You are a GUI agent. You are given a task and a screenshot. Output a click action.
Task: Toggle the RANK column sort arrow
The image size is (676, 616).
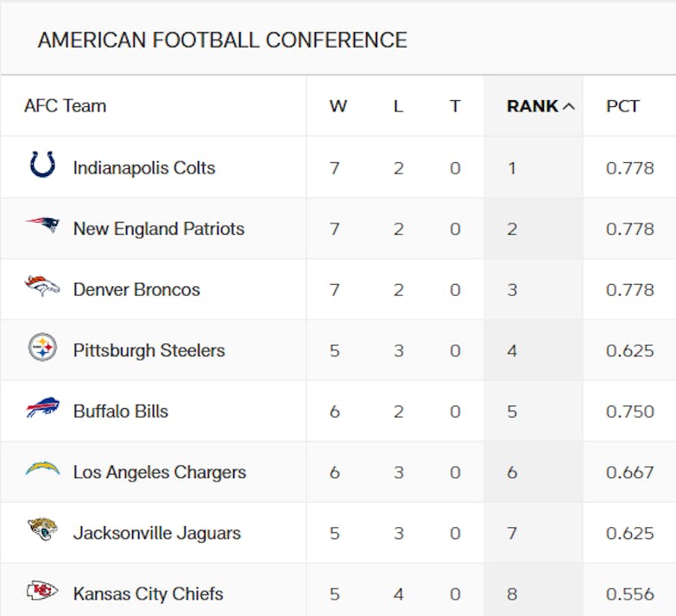coord(568,107)
